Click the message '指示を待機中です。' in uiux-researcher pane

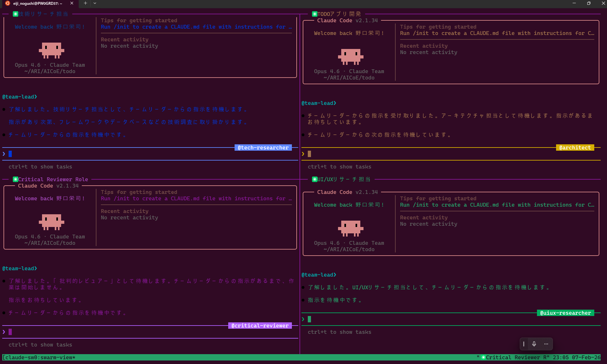(x=335, y=300)
